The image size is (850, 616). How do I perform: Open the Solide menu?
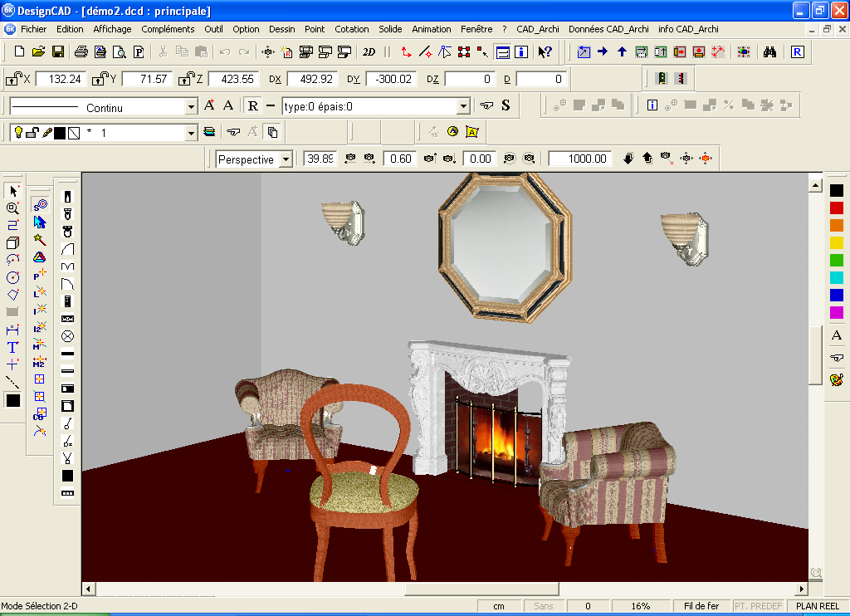click(390, 29)
